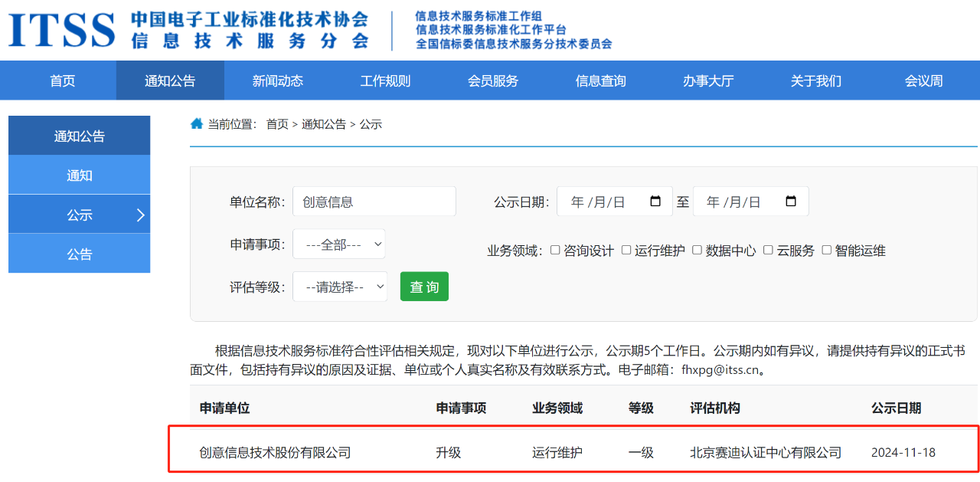Click the 业务领域 column header

(557, 408)
